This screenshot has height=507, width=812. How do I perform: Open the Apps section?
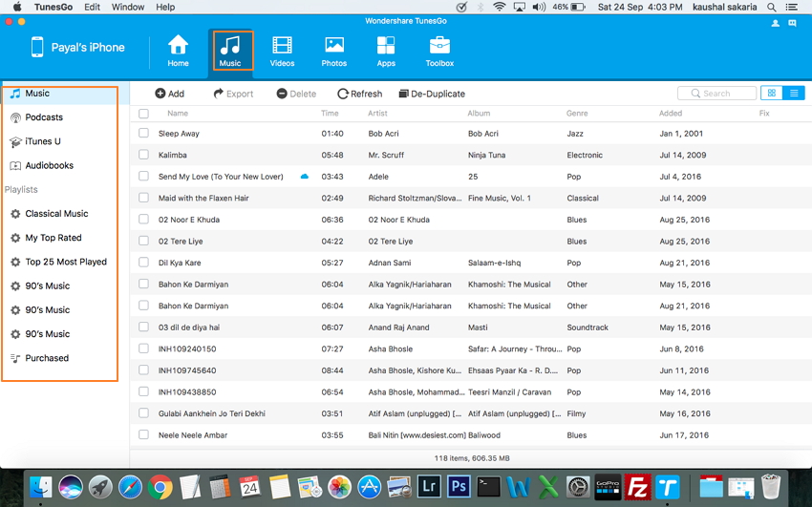[386, 51]
